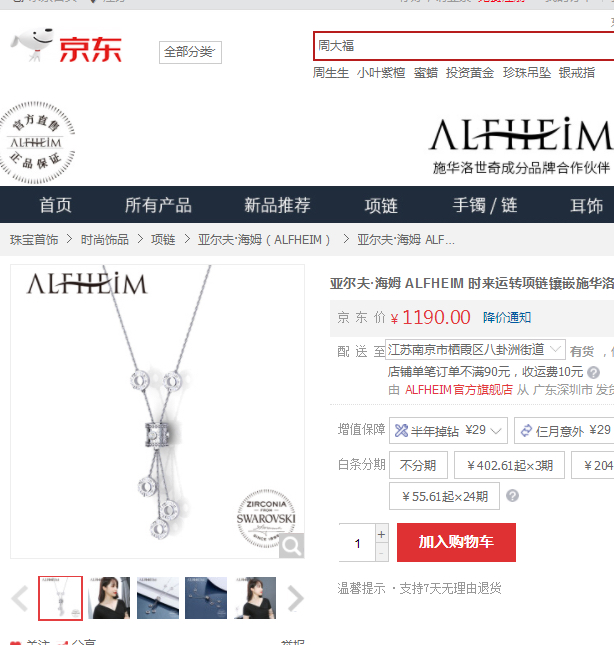Click the 降价通知 price alert link

tap(507, 318)
